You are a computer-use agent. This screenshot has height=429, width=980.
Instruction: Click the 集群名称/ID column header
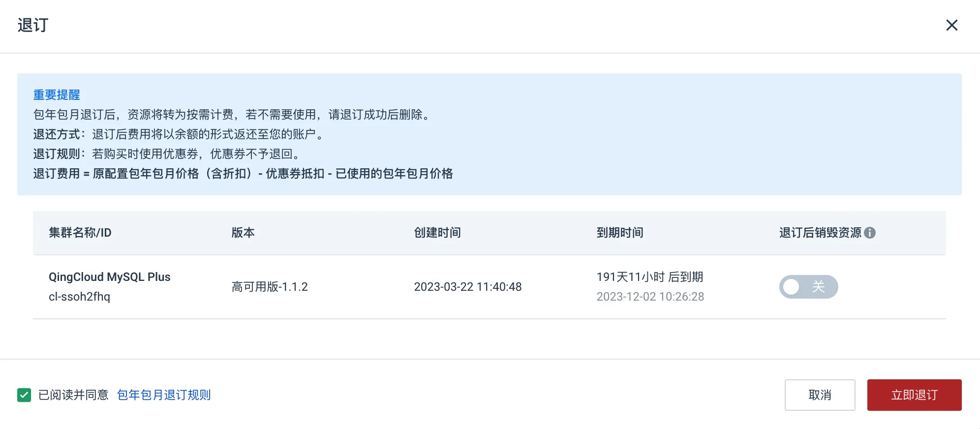tap(80, 233)
